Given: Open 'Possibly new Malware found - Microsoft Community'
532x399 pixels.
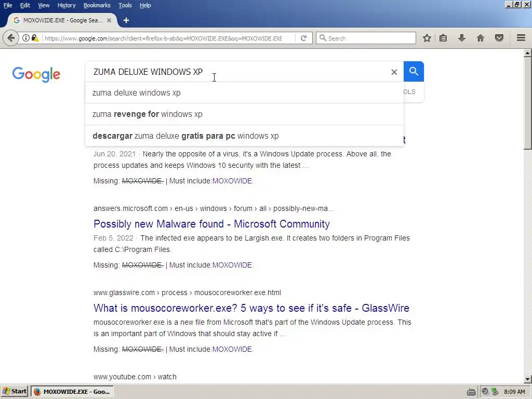Looking at the screenshot, I should pos(211,224).
